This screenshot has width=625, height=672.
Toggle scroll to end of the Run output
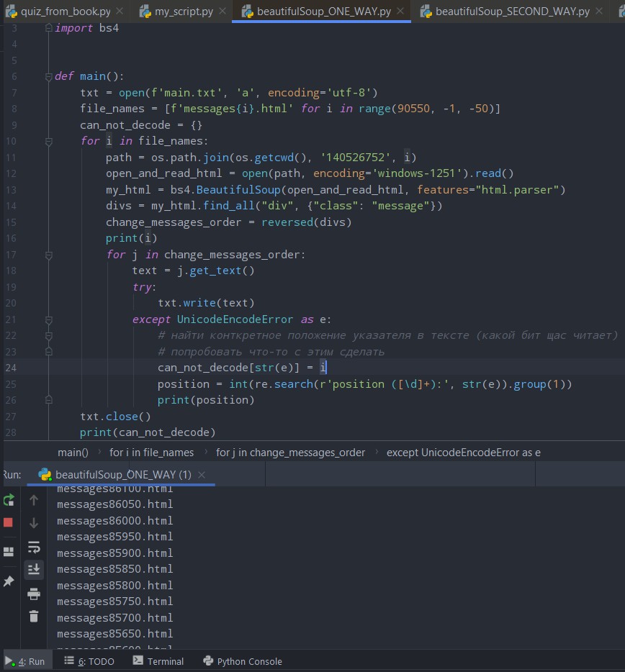coord(34,570)
